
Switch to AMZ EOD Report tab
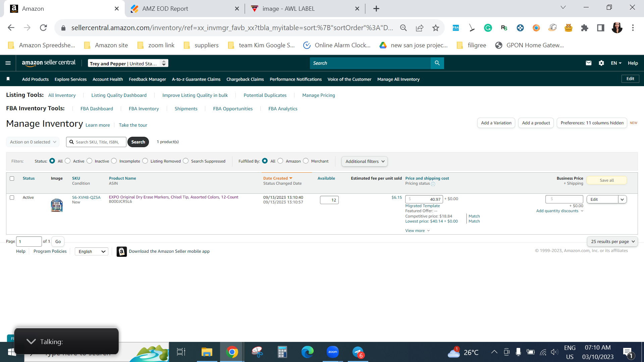(x=165, y=9)
